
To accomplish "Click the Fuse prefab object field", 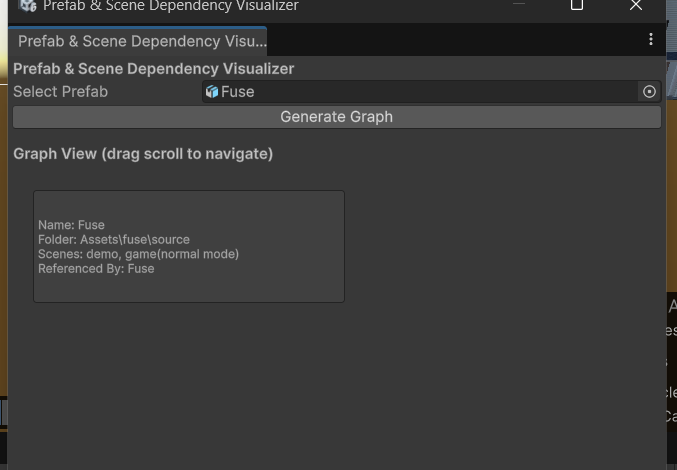I will tap(420, 92).
